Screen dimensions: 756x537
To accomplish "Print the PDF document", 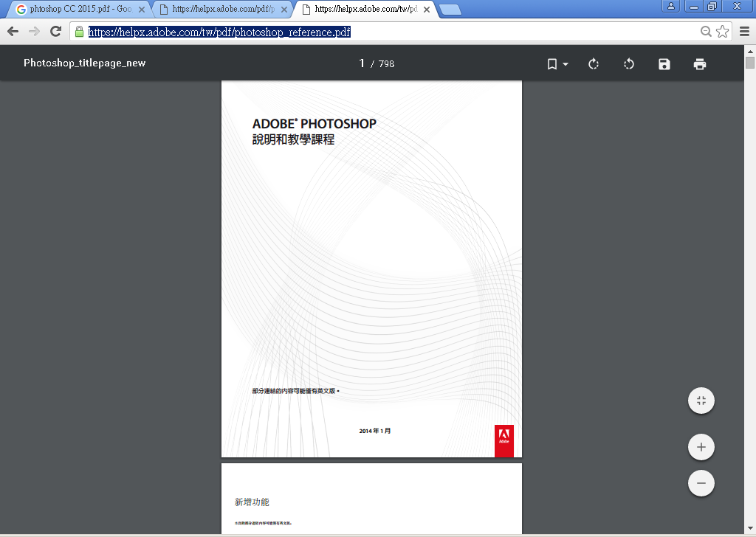I will coord(700,64).
